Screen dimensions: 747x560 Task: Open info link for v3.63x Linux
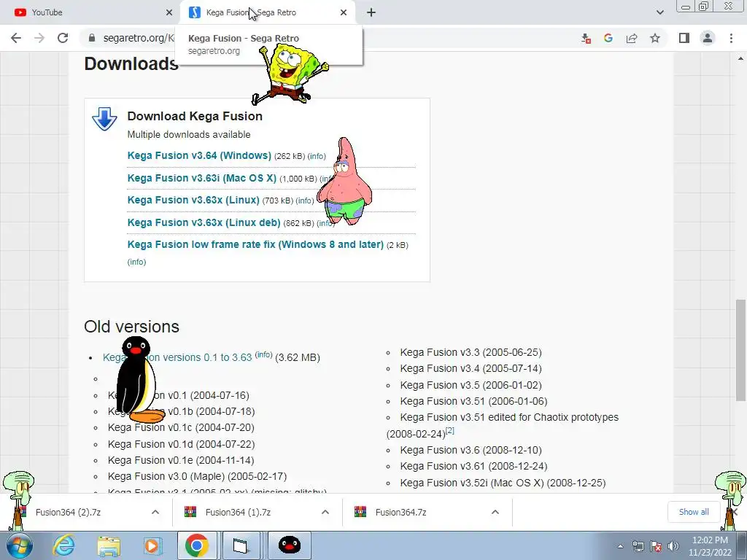(x=305, y=201)
